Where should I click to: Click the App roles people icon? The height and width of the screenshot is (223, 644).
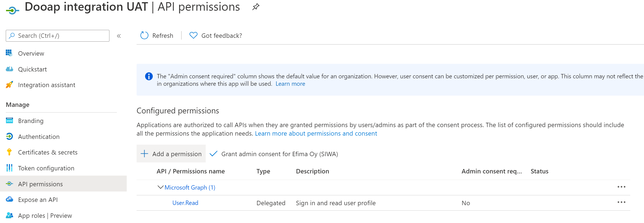pos(9,215)
